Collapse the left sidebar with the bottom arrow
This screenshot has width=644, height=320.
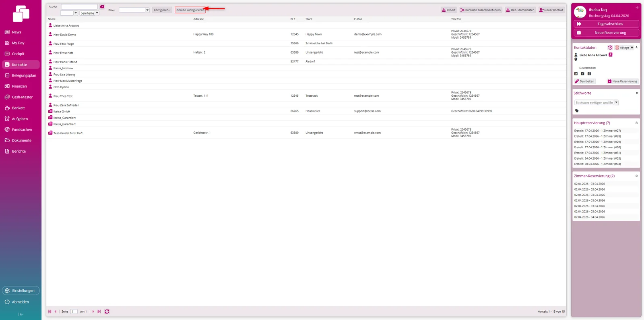click(x=21, y=314)
